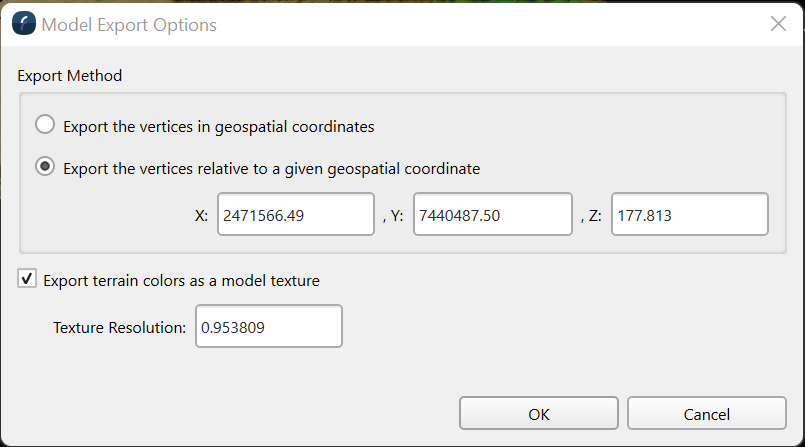The width and height of the screenshot is (805, 447).
Task: Click the app logo in title bar
Action: [23, 24]
